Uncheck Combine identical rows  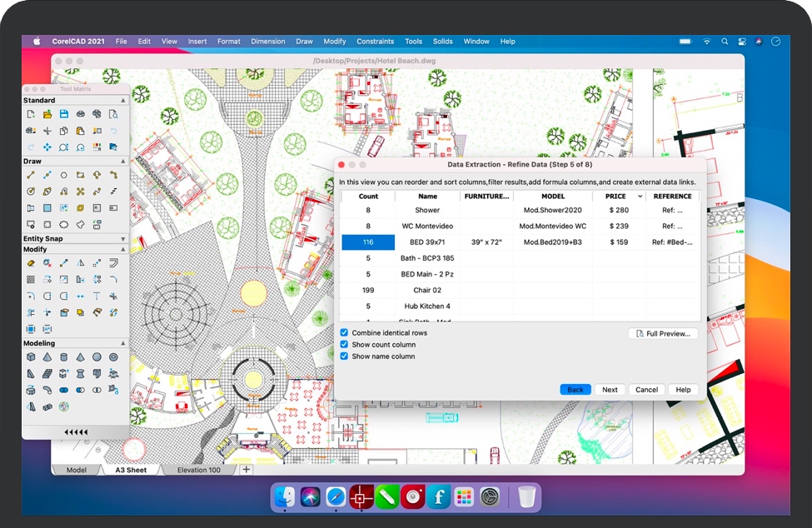(x=344, y=333)
